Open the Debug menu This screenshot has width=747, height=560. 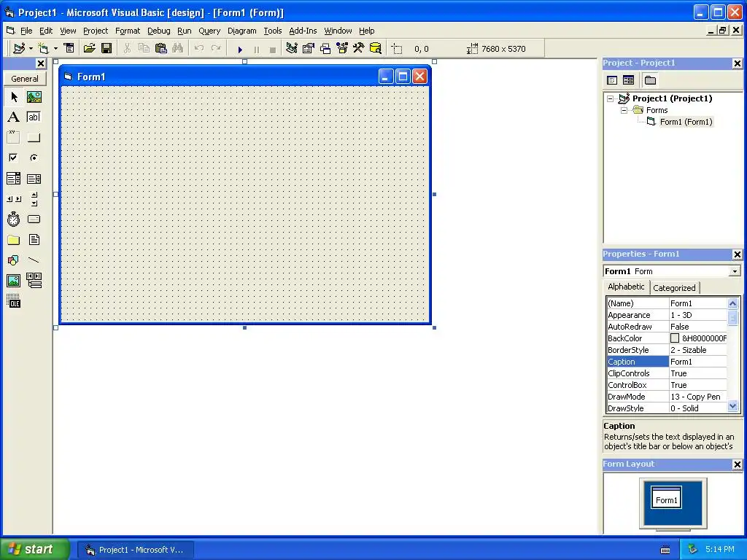[158, 31]
